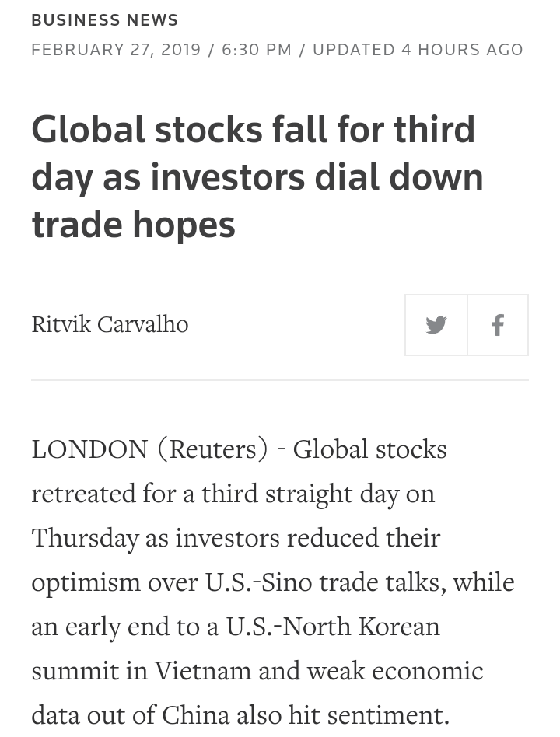
Task: Click the 'LONDON (Reuters)' dateline text
Action: pos(149,450)
